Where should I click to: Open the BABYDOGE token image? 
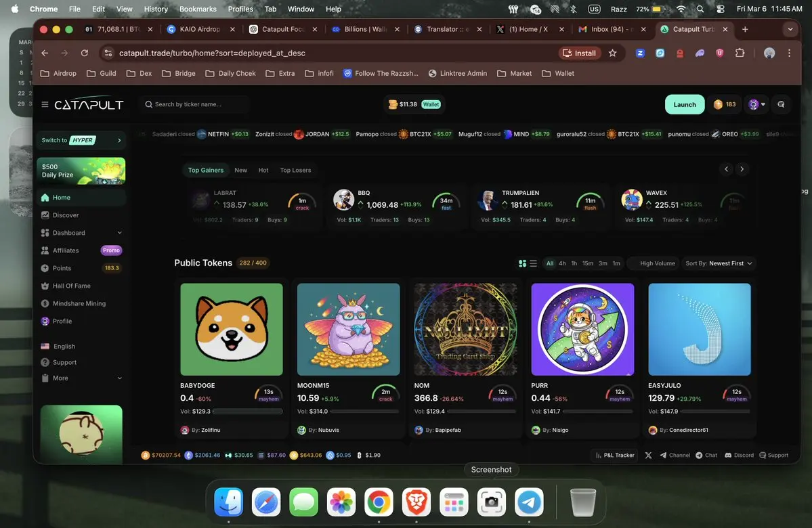(232, 329)
